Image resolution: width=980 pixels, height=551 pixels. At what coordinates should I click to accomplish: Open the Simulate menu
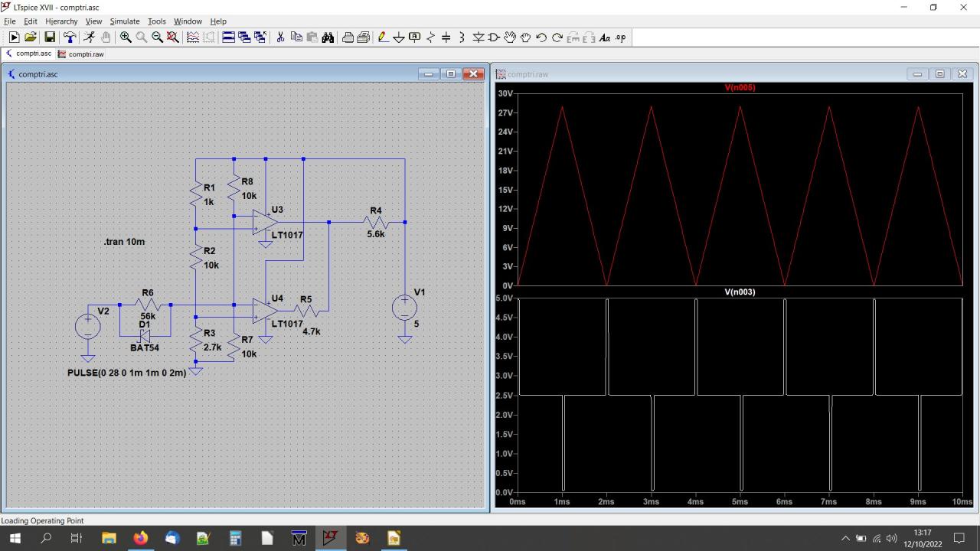pyautogui.click(x=124, y=21)
